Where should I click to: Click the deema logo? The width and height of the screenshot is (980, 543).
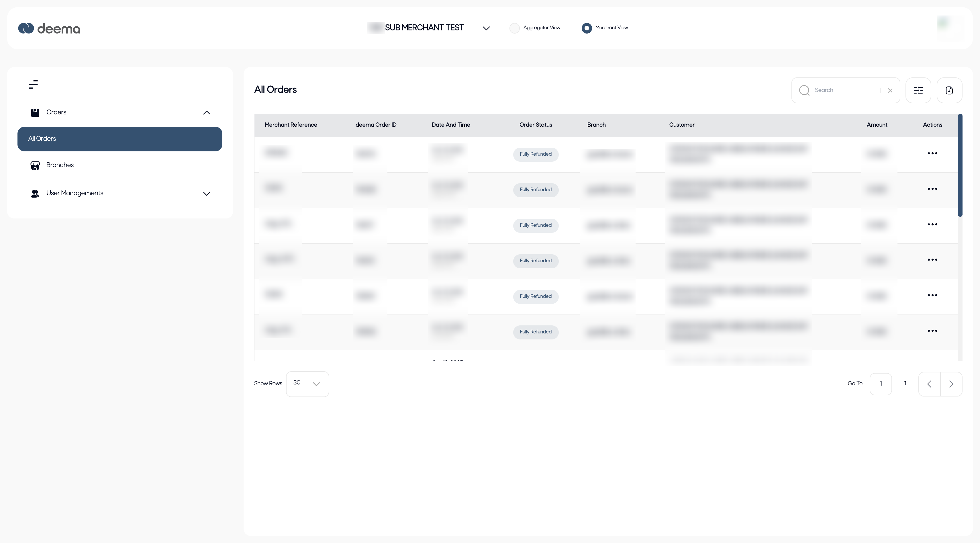tap(49, 29)
